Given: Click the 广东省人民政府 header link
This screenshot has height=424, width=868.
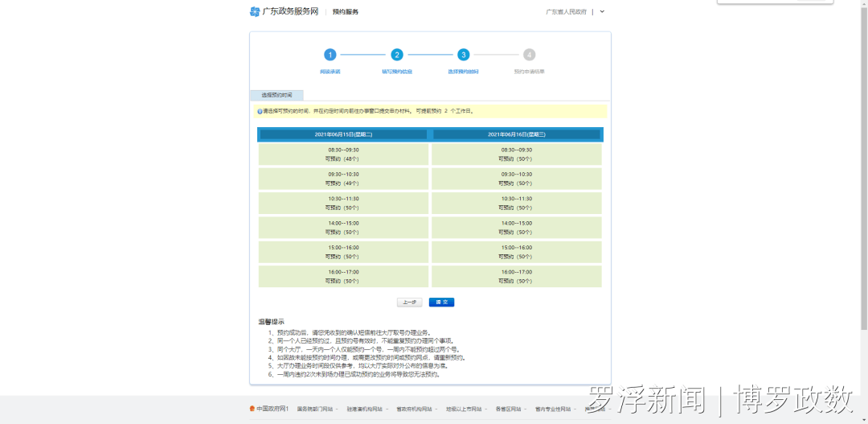Looking at the screenshot, I should (566, 11).
